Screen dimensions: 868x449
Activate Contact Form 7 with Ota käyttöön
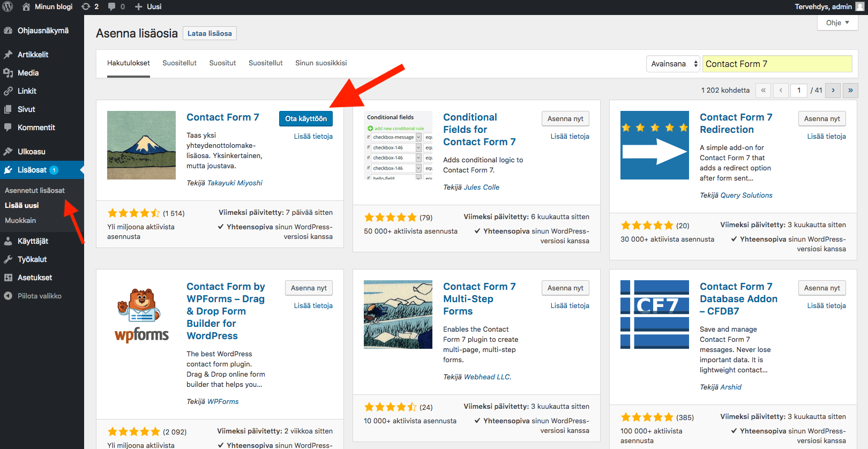coord(306,118)
